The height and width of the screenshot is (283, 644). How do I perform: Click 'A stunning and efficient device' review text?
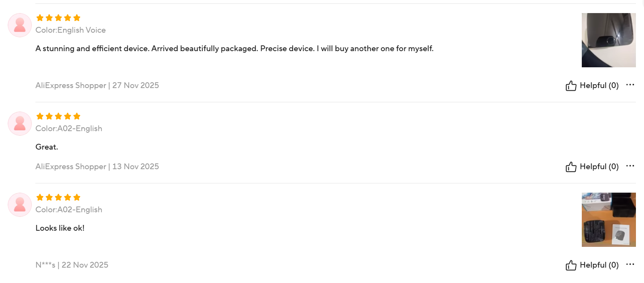pos(234,48)
